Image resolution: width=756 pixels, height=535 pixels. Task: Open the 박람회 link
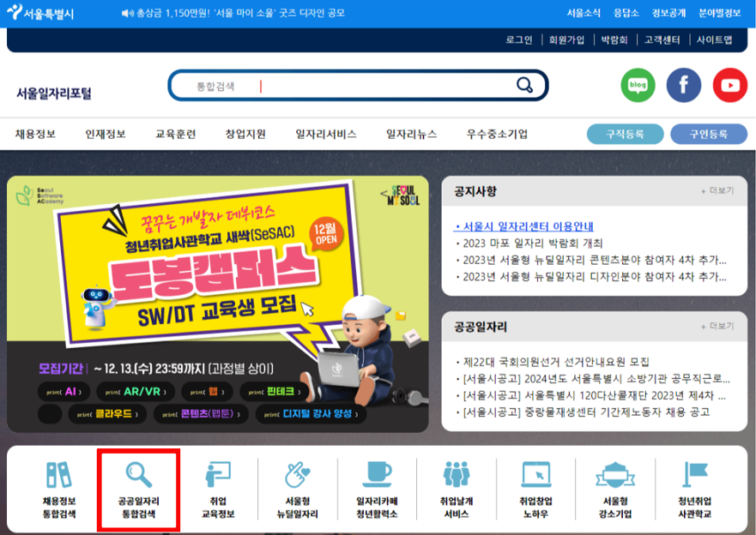614,39
